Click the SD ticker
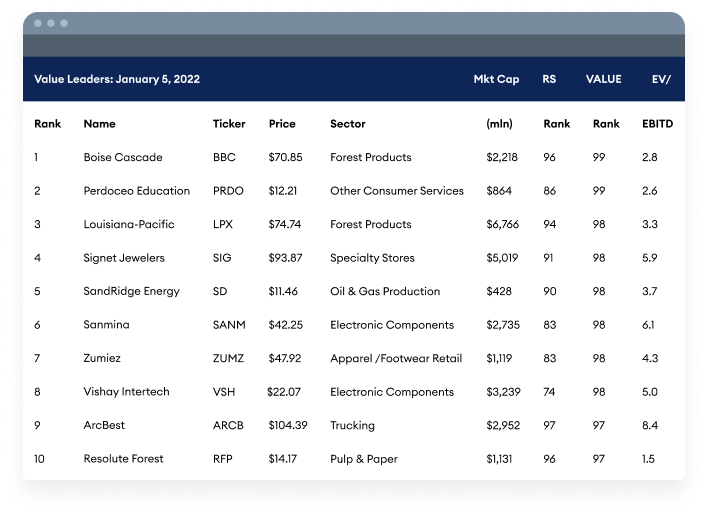708x514 pixels. pos(220,291)
